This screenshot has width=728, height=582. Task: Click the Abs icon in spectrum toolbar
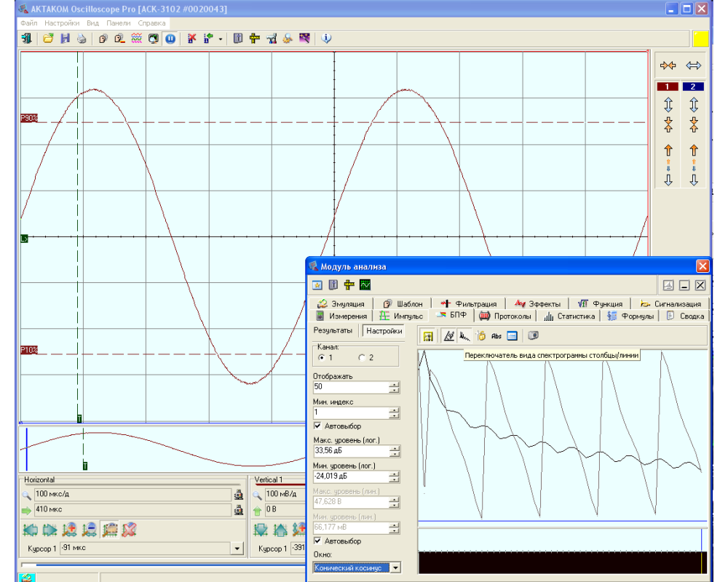pyautogui.click(x=496, y=336)
